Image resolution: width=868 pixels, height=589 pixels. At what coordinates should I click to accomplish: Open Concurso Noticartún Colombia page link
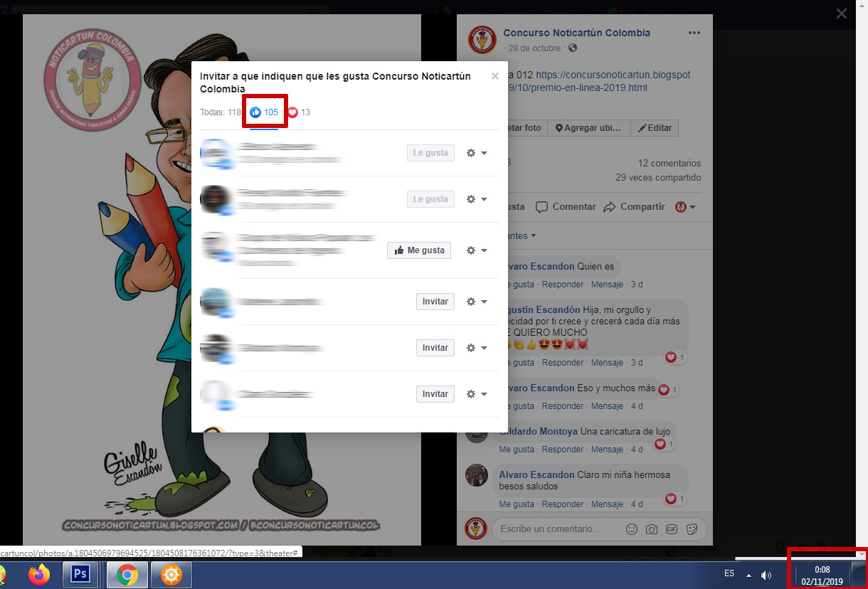coord(577,33)
